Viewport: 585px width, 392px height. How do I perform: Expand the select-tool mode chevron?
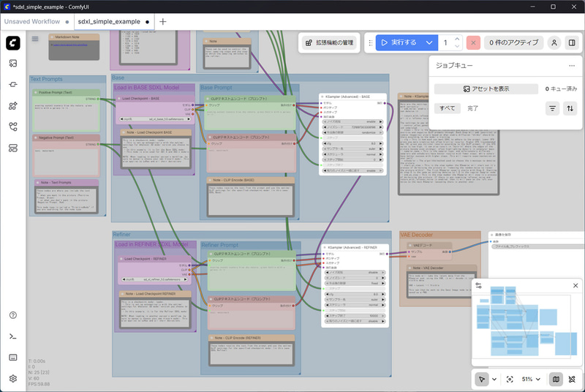[494, 380]
